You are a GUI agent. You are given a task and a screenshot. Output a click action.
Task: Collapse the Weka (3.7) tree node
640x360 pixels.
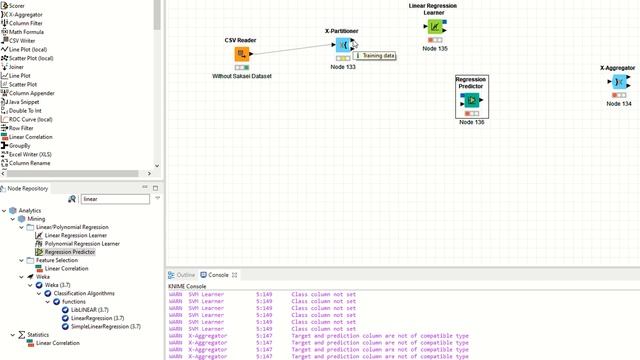pos(30,285)
